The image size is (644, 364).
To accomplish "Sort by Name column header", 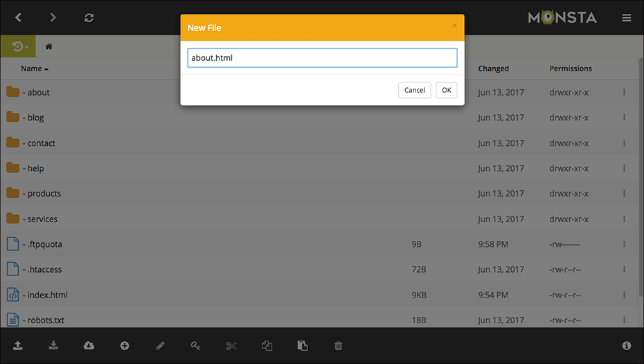I will click(35, 69).
